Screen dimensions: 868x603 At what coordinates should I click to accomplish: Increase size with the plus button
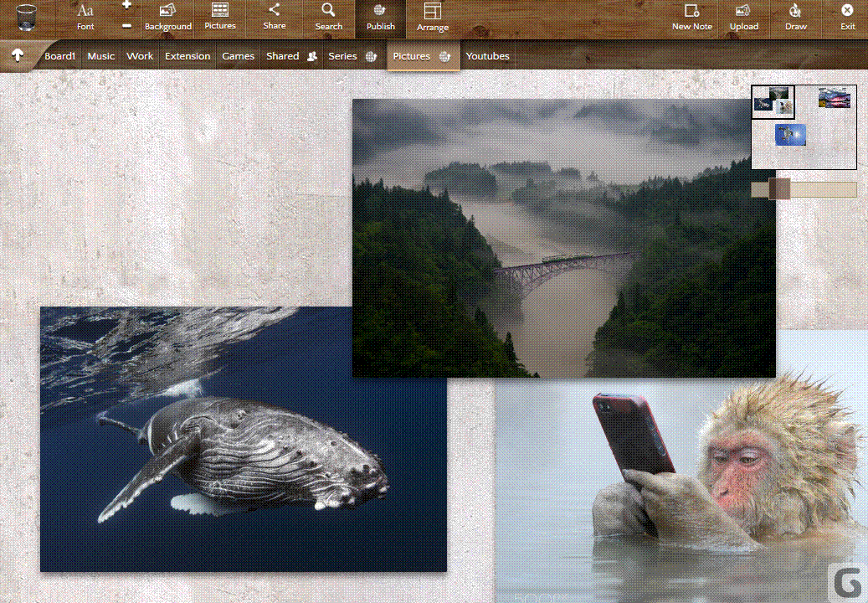coord(126,6)
